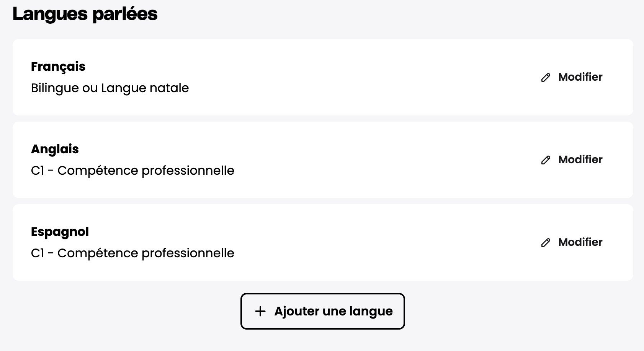Select the Modifier label for Français

click(x=580, y=77)
